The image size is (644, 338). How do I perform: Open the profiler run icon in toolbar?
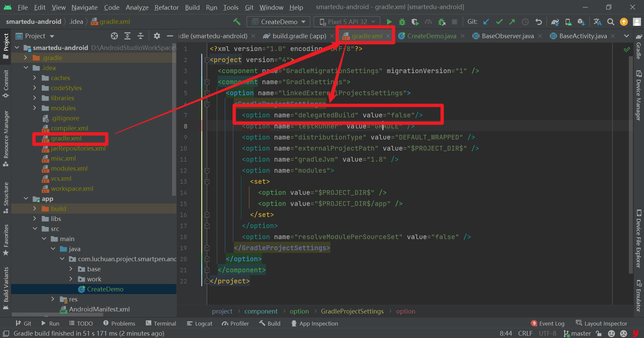click(428, 22)
